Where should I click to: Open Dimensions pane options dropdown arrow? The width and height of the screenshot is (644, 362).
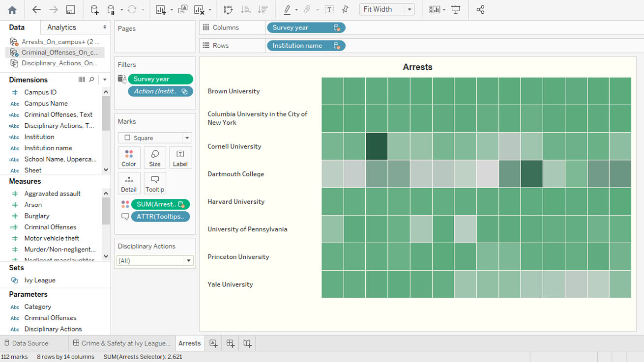tap(105, 80)
